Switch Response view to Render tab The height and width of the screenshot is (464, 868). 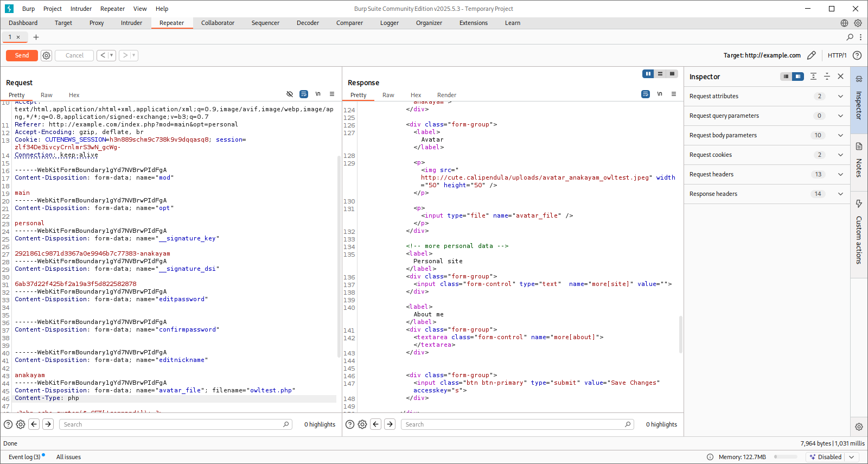point(446,95)
